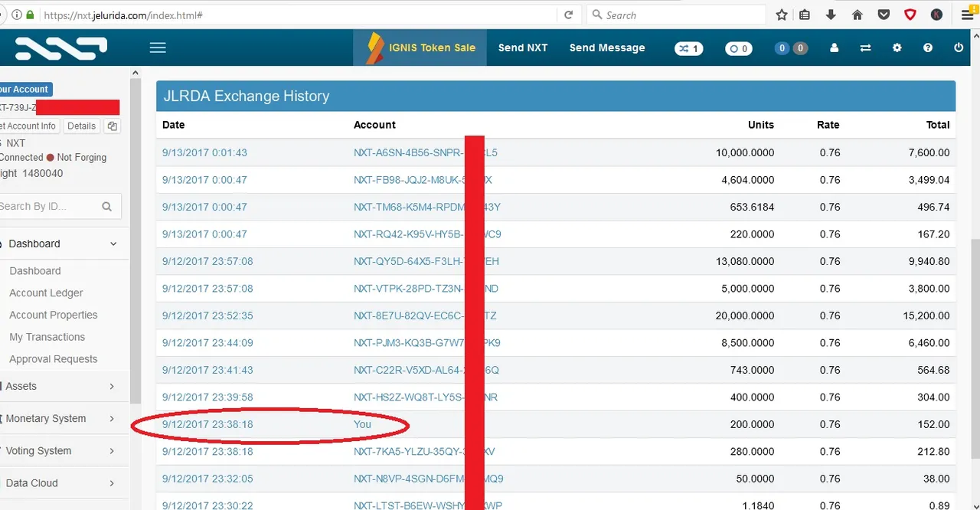The width and height of the screenshot is (980, 510).
Task: Open the circle counter badge showing 0
Action: [739, 48]
